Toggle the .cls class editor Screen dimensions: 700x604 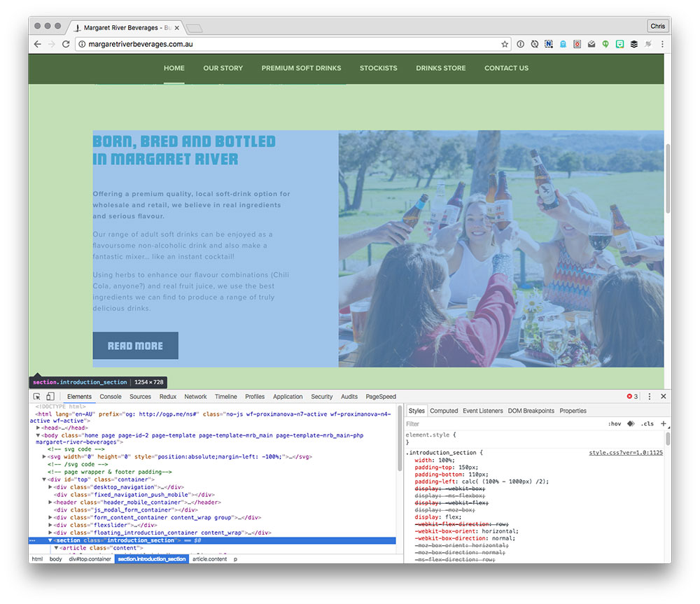pos(647,423)
